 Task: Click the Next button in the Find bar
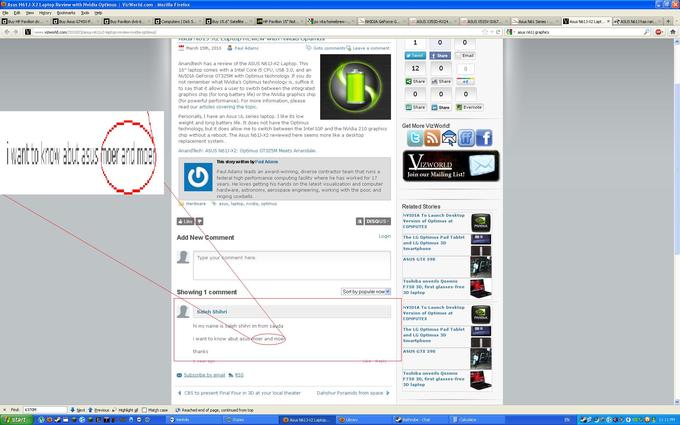pyautogui.click(x=78, y=410)
